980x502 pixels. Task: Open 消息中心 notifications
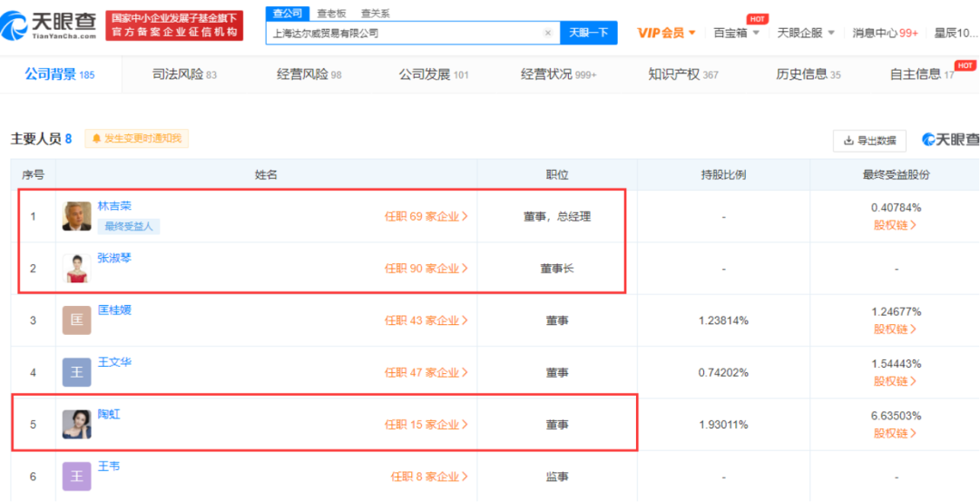(x=885, y=33)
